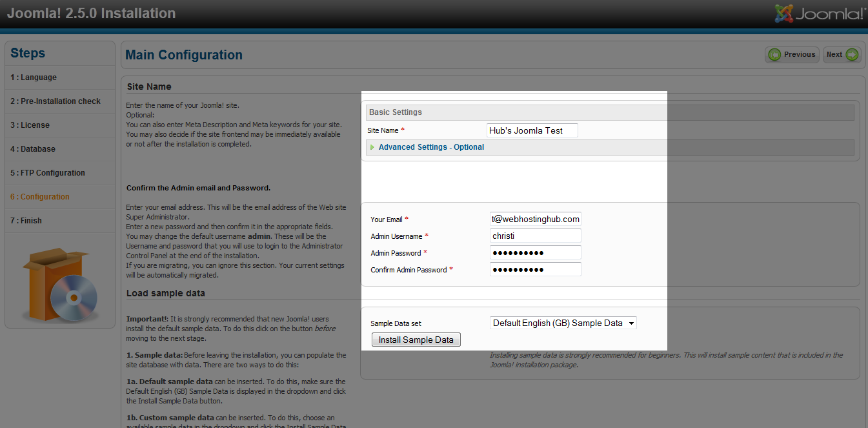Click the installation box and disc image
Screen dimensions: 868x428
59,284
